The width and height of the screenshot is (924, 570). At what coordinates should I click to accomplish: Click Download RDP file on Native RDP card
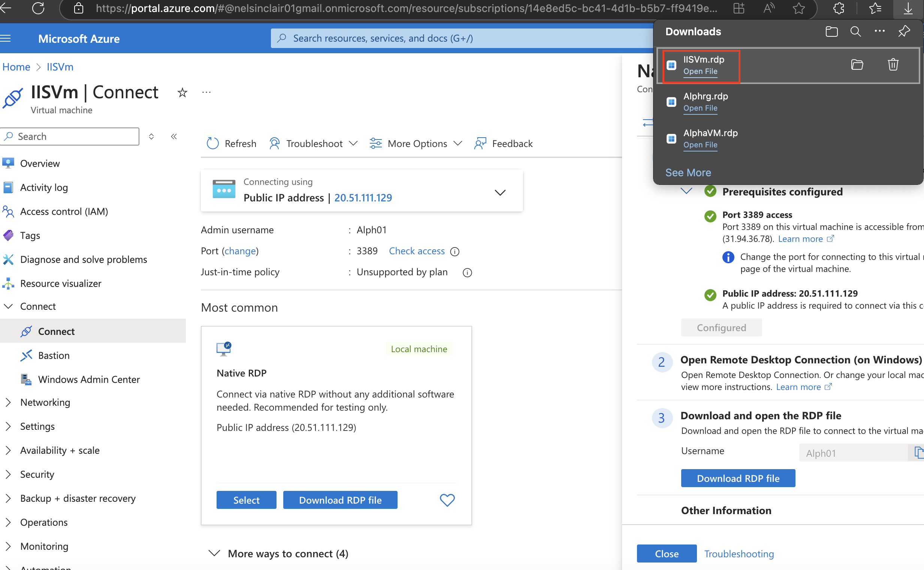pyautogui.click(x=340, y=500)
